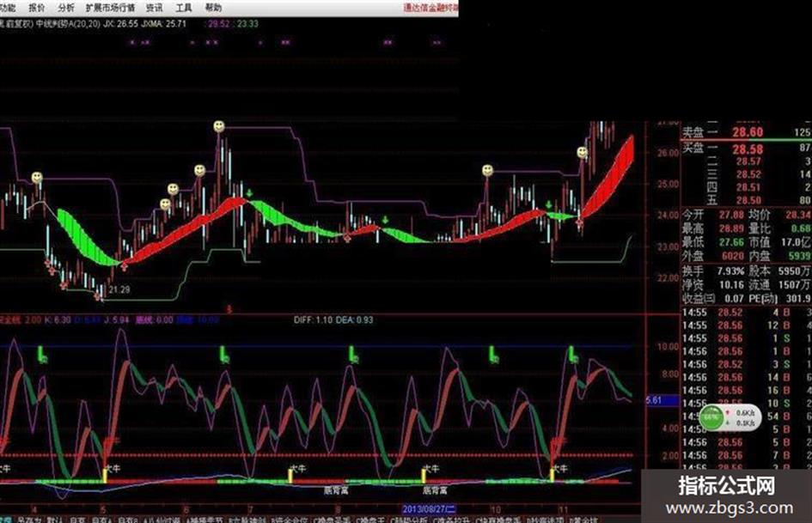Open the 扩展市场行情 menu
The width and height of the screenshot is (812, 523).
110,8
